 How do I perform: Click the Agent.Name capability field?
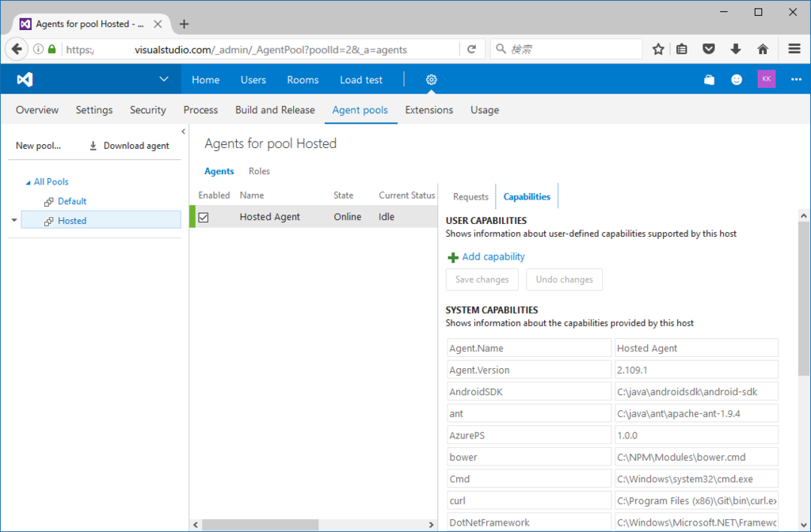pos(529,348)
